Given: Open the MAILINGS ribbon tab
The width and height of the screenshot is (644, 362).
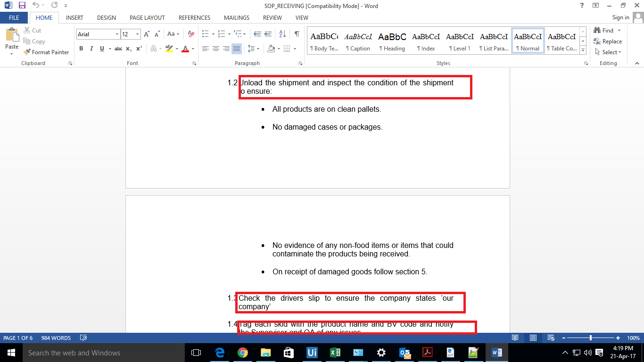Looking at the screenshot, I should pyautogui.click(x=236, y=17).
